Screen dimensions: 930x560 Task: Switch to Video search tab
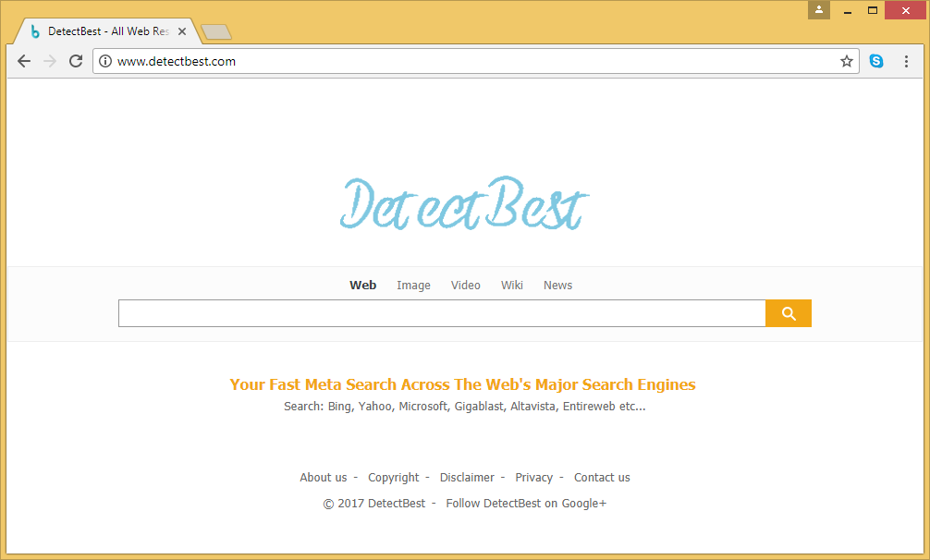click(465, 286)
